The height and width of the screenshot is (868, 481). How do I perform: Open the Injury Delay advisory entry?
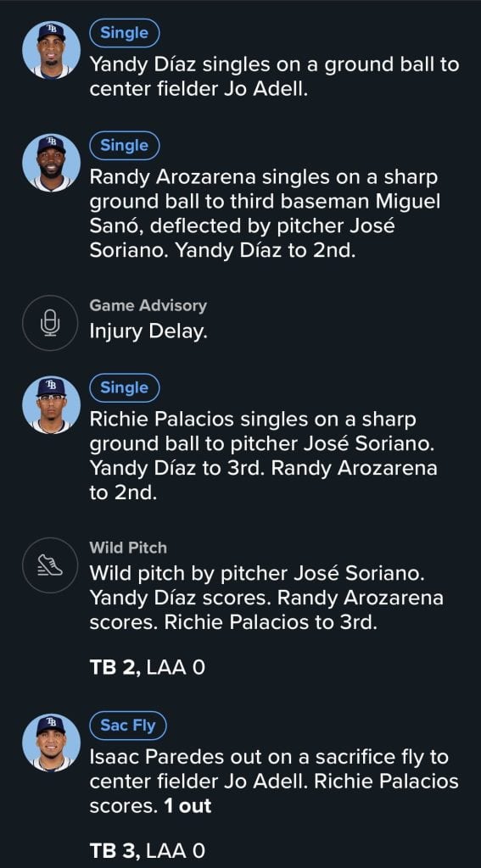[x=148, y=332]
